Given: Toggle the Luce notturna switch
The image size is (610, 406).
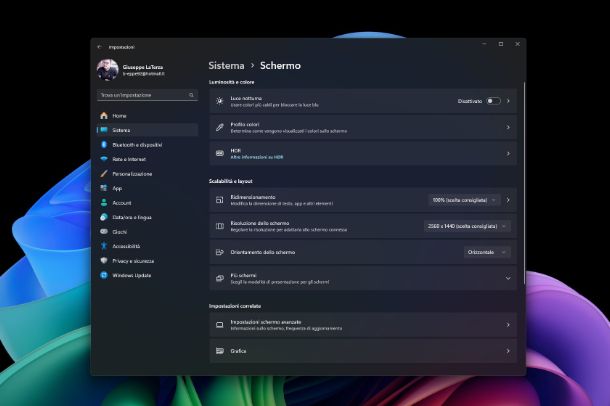Looking at the screenshot, I should coord(493,101).
